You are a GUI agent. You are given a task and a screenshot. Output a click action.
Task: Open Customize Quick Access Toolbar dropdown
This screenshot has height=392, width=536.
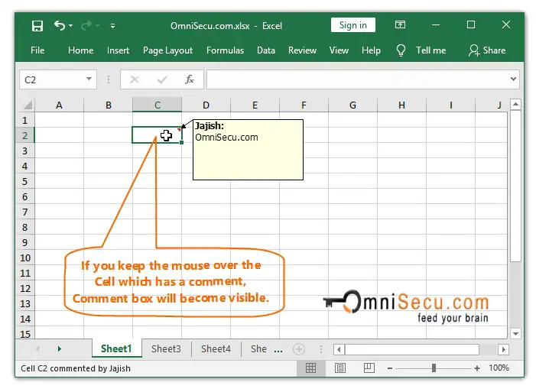pos(113,26)
